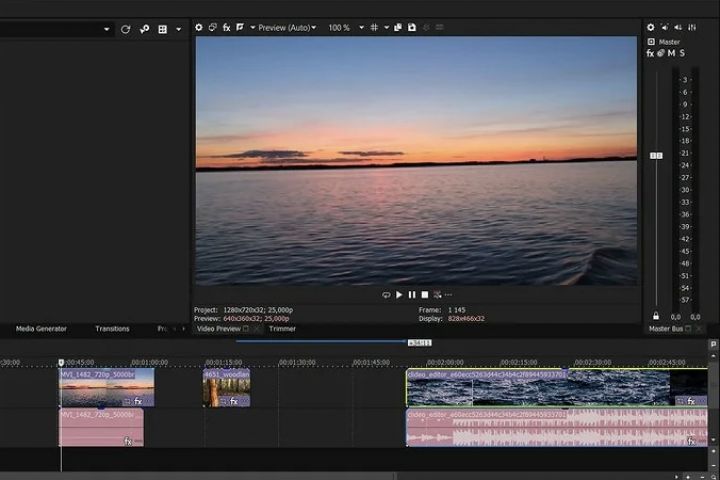Click the Master output speaker icon
Viewport: 720px width, 480px height.
click(x=651, y=42)
